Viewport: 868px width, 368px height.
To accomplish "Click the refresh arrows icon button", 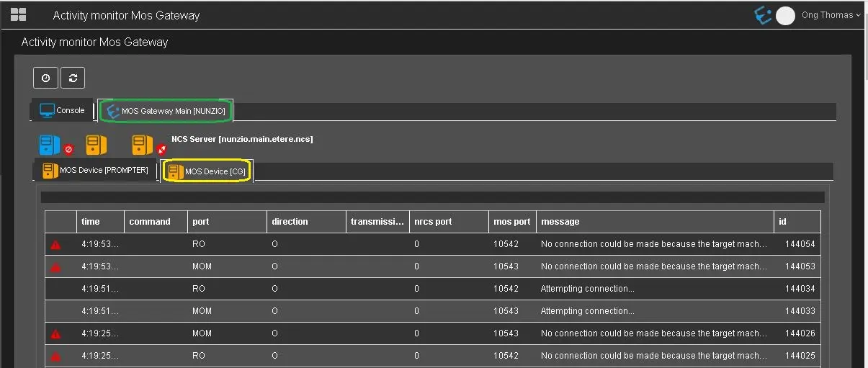I will pos(73,78).
